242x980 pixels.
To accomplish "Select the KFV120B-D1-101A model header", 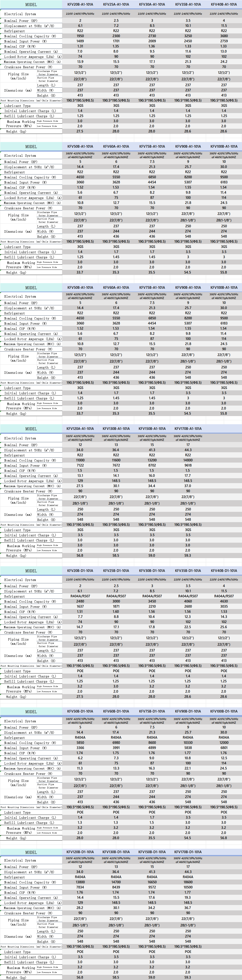I will 80,852.
